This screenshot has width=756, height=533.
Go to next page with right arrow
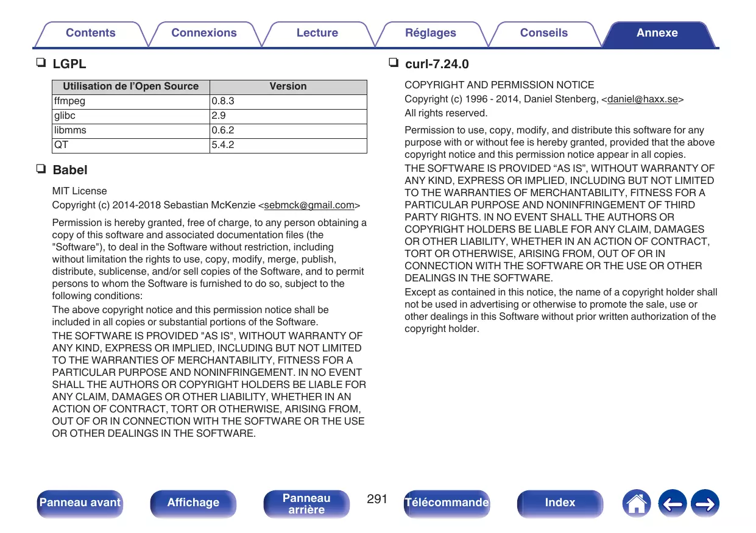pos(705,503)
